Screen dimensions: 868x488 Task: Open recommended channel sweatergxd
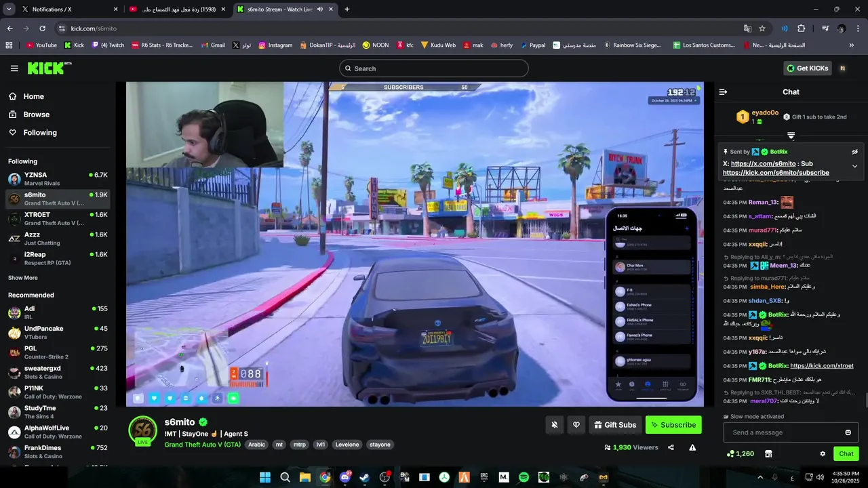tap(58, 372)
